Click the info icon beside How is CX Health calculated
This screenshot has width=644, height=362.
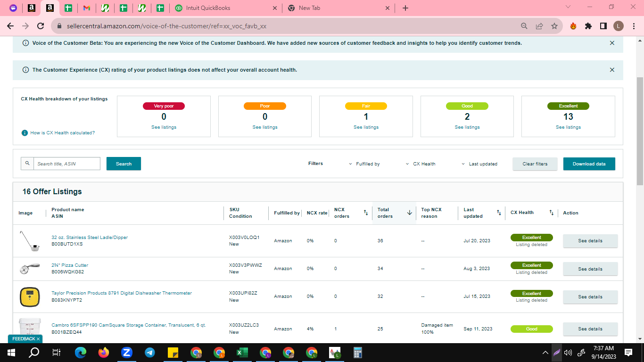point(25,133)
